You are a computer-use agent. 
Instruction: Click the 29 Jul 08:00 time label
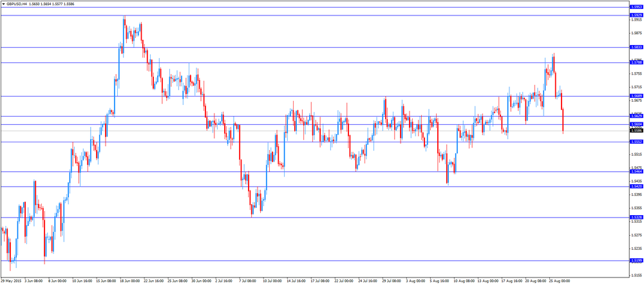(x=392, y=281)
